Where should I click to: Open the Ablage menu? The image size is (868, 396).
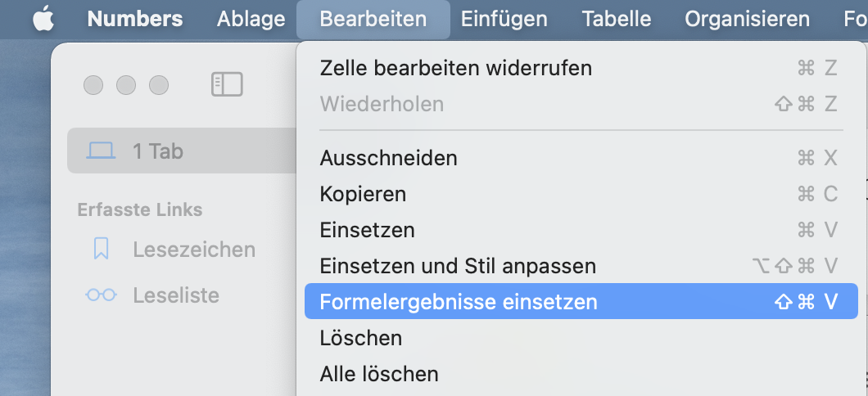[251, 19]
